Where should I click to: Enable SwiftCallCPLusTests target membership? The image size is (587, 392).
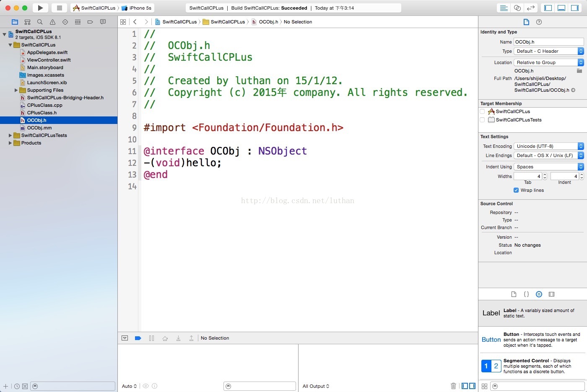(x=482, y=120)
